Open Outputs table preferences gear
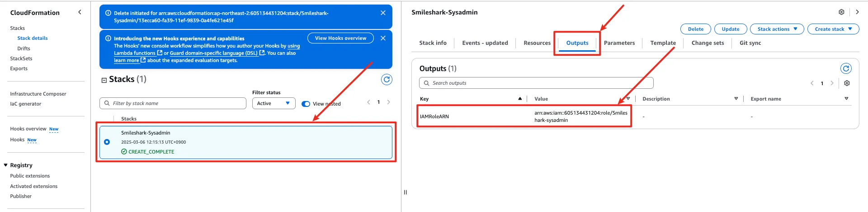Image resolution: width=868 pixels, height=212 pixels. (x=847, y=83)
